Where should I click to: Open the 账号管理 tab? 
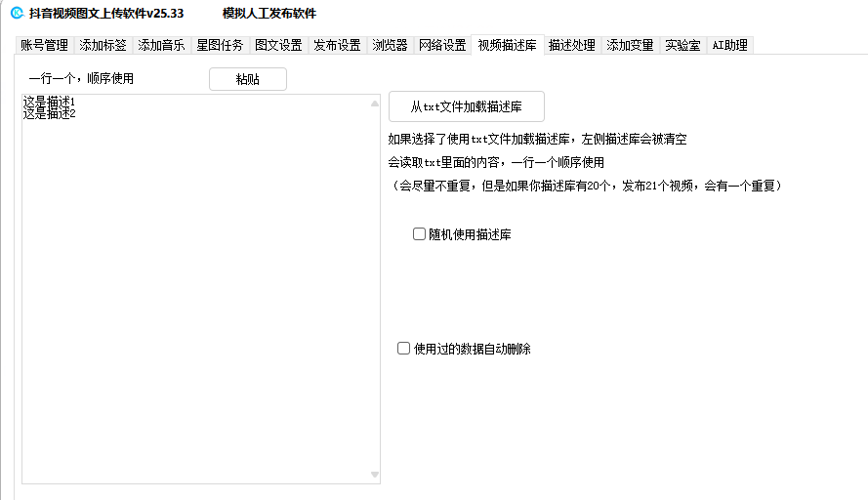45,45
